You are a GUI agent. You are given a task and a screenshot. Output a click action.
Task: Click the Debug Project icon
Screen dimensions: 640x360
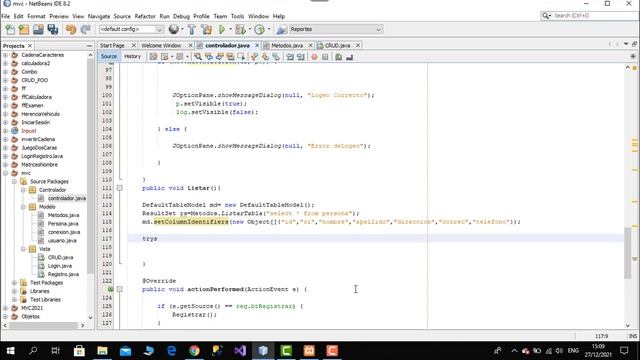pos(241,29)
